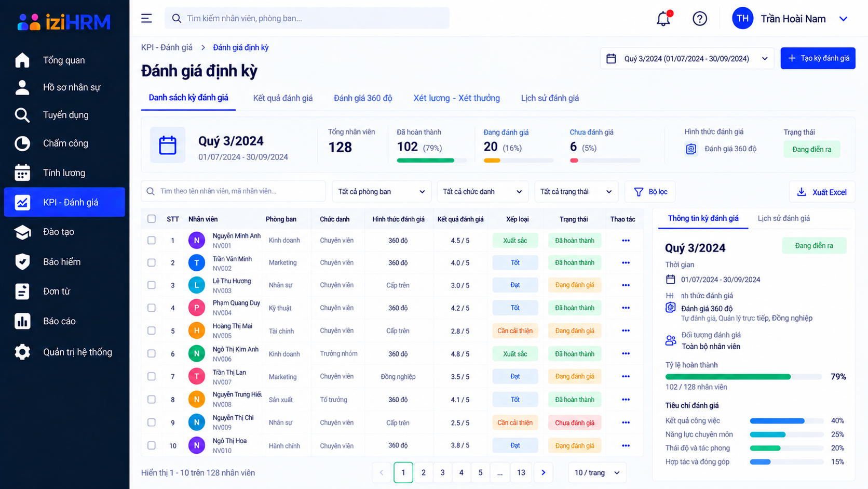Viewport: 868px width, 489px height.
Task: Switch to Kết quả đánh giá tab
Action: (283, 98)
